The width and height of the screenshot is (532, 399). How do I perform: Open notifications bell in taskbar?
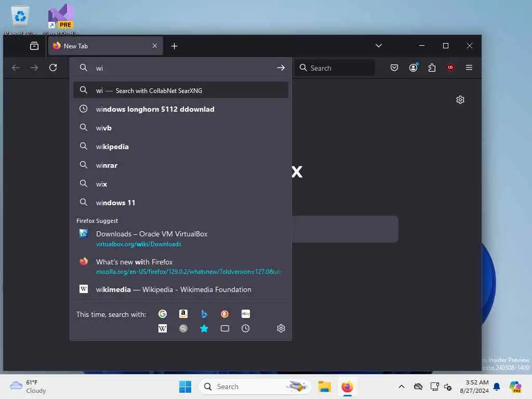[x=497, y=387]
